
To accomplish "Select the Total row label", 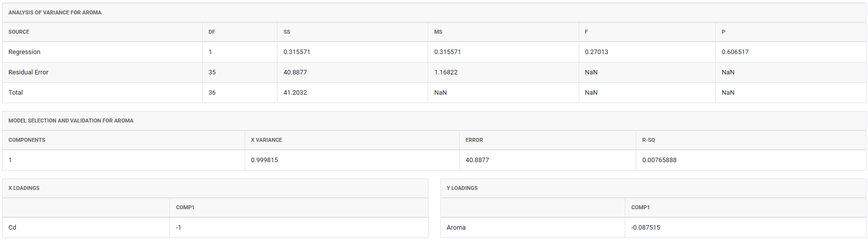I will tap(15, 93).
